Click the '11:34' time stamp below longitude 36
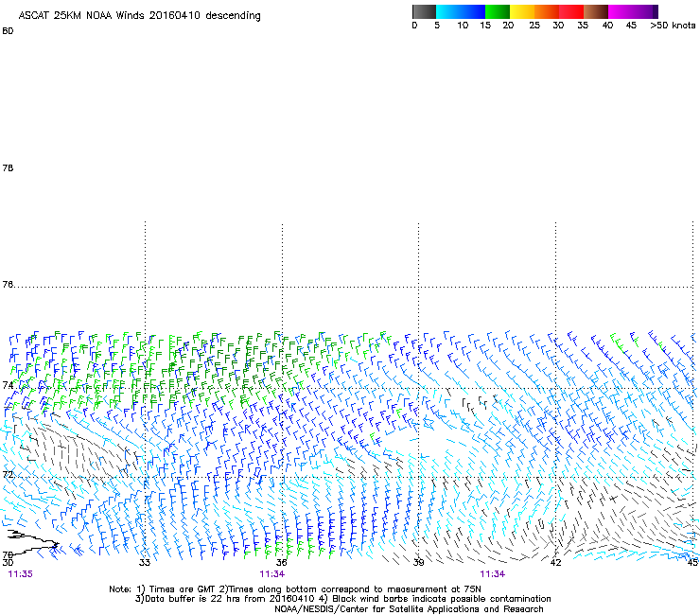This screenshot has height=615, width=700. [x=271, y=574]
